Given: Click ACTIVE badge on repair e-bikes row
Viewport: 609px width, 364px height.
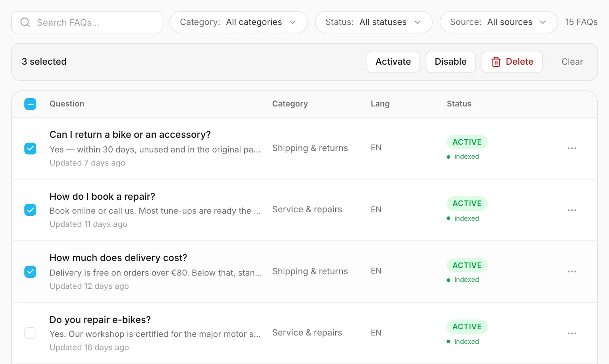Looking at the screenshot, I should 467,327.
